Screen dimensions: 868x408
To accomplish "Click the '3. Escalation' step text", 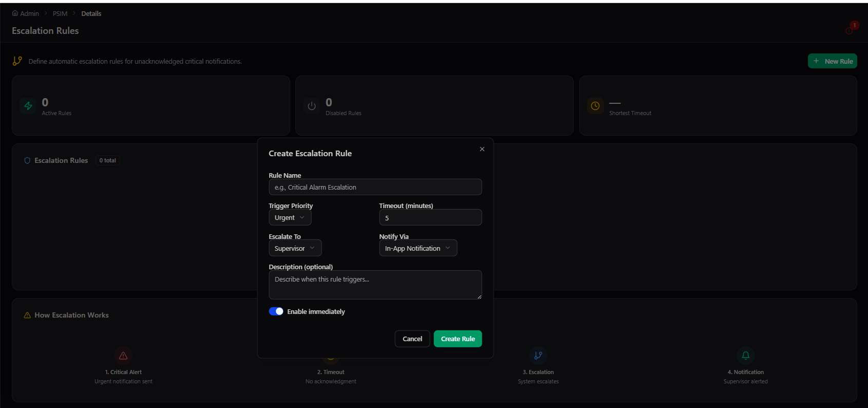I will [x=538, y=372].
